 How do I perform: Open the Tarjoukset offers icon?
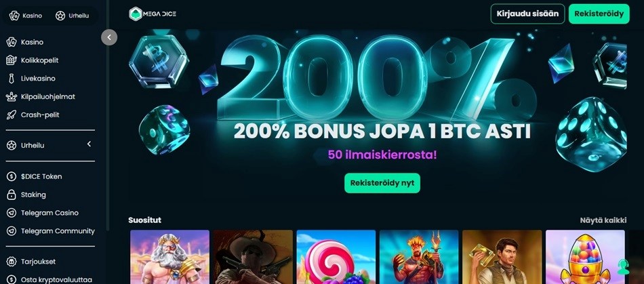pos(11,262)
